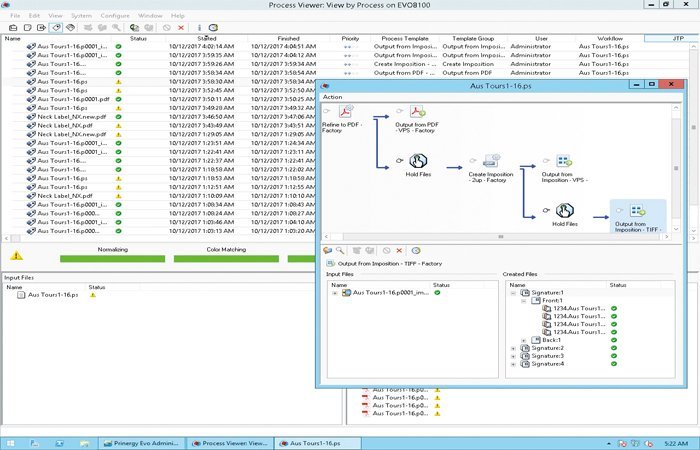Screen dimensions: 700x450
Task: Click the Color Matching progress bar
Action: [x=226, y=258]
